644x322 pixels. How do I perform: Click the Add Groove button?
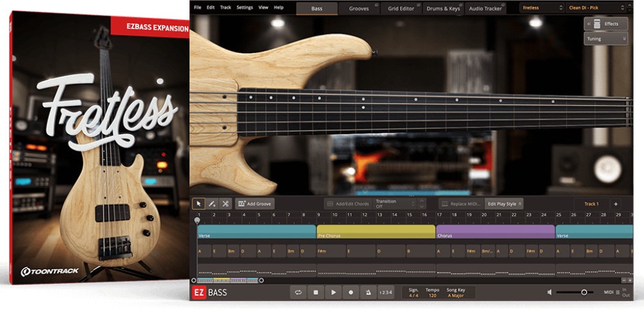pyautogui.click(x=255, y=204)
